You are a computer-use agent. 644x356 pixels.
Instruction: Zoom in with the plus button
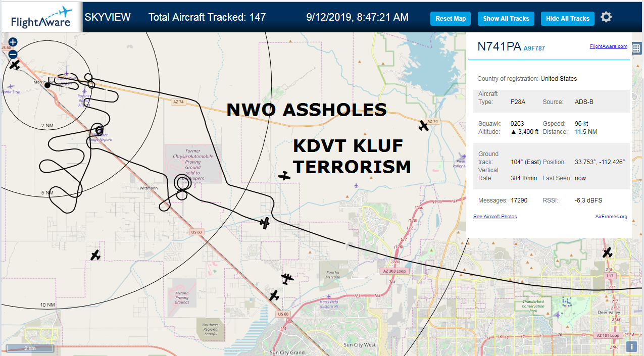coord(13,42)
